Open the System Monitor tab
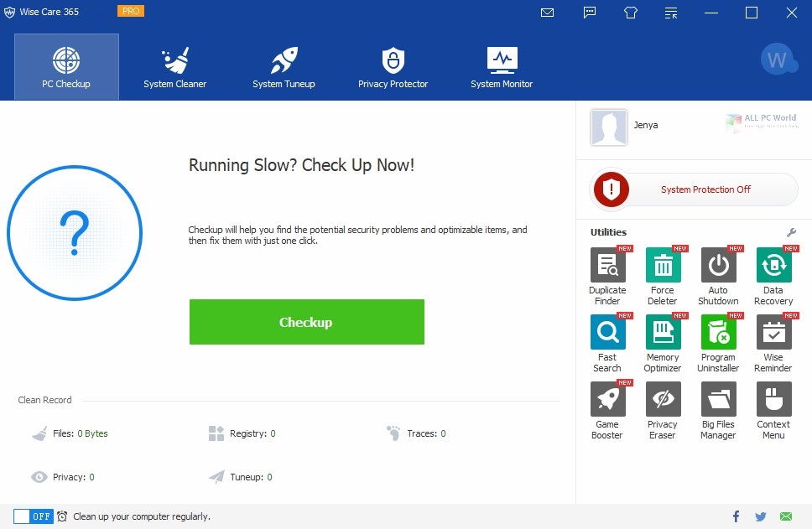This screenshot has height=529, width=812. pos(502,67)
